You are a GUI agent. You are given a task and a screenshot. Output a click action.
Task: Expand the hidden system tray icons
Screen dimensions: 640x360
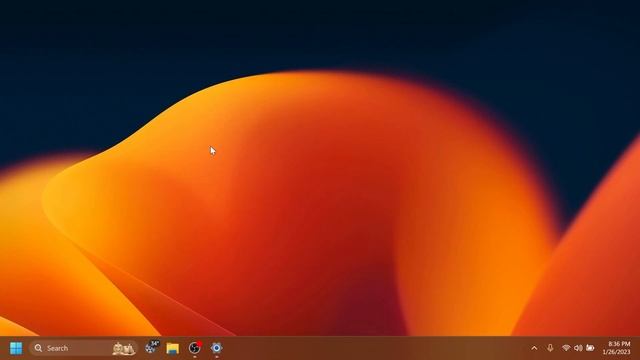534,348
